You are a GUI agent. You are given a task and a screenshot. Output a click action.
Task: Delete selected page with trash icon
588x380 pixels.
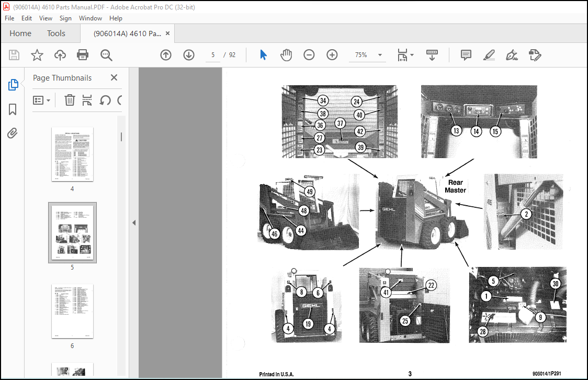[x=70, y=100]
